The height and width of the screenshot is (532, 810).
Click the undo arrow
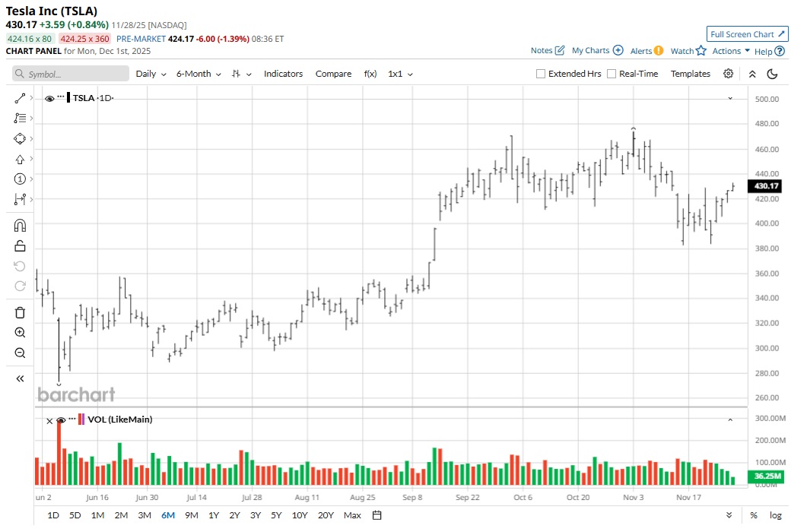[20, 266]
